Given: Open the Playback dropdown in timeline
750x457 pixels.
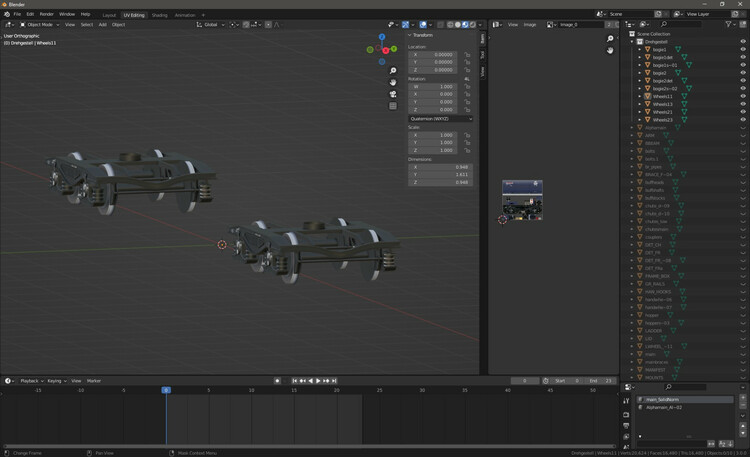Looking at the screenshot, I should (x=32, y=381).
